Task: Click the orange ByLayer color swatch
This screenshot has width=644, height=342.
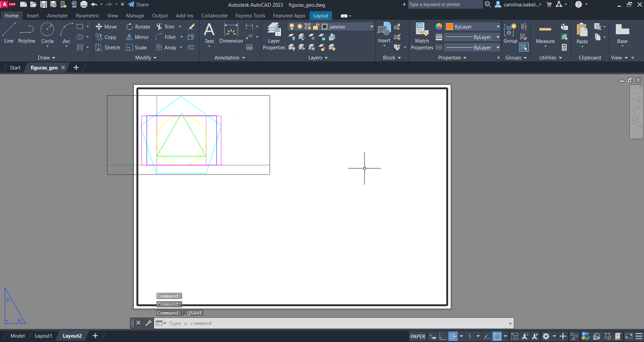Action: [x=450, y=27]
